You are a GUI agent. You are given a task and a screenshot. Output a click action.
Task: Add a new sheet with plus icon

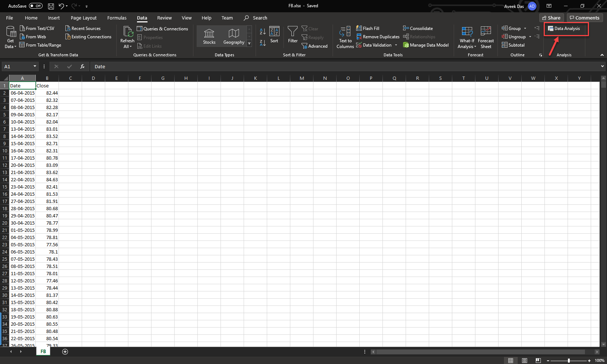click(x=65, y=352)
